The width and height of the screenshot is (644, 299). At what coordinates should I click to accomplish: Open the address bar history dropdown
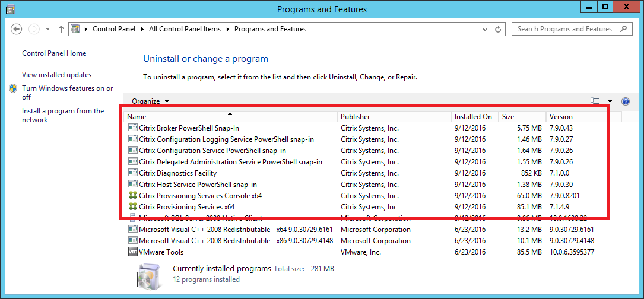(484, 29)
